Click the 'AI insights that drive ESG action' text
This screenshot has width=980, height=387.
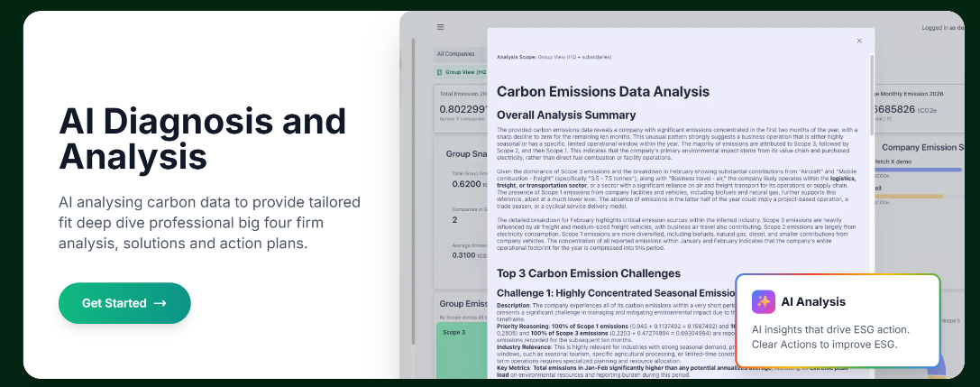point(830,329)
